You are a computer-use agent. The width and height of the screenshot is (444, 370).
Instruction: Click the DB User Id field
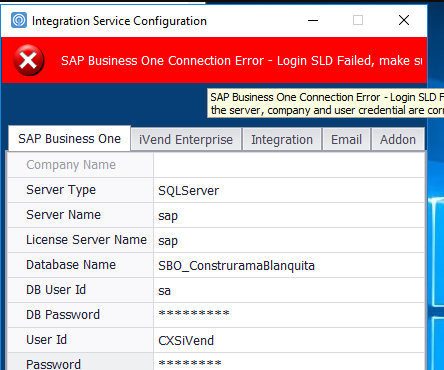[x=289, y=290]
